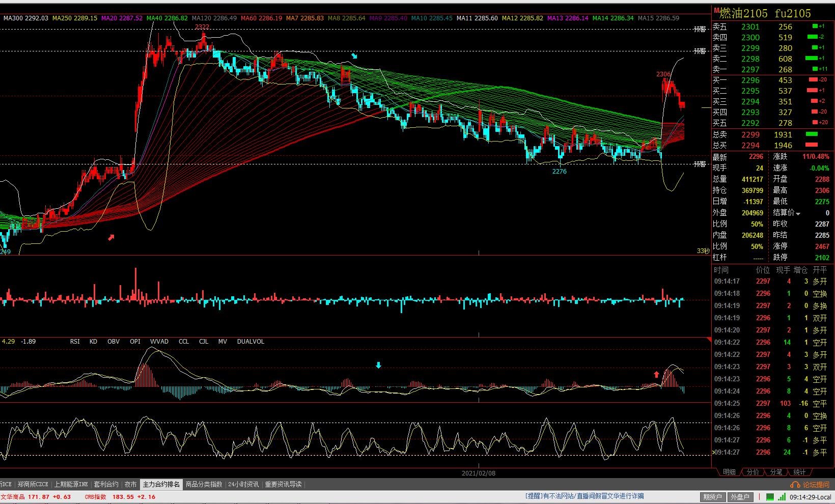Click the 卖三 price 2299

pos(750,48)
